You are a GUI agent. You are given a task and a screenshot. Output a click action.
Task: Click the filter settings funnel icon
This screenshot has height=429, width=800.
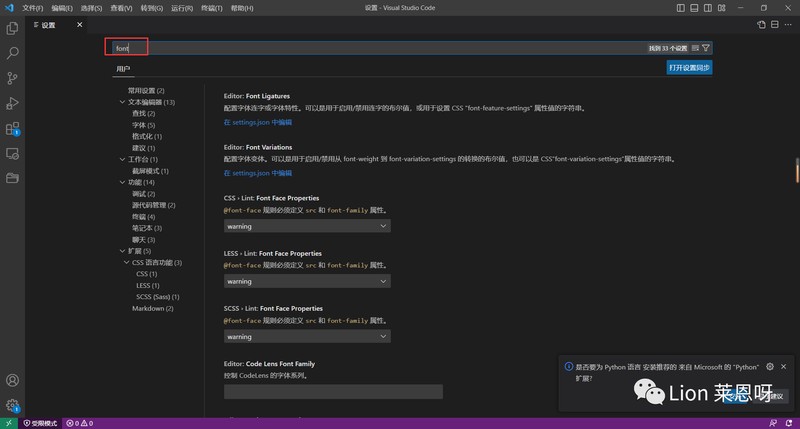click(706, 48)
